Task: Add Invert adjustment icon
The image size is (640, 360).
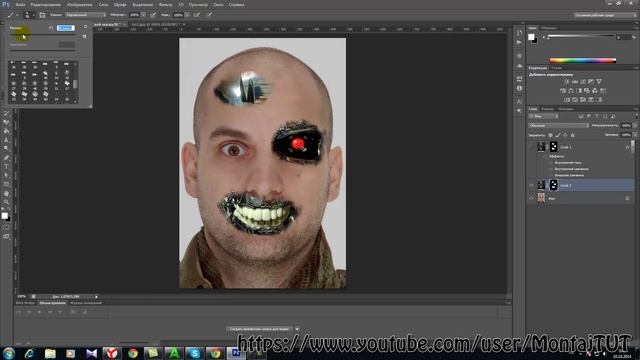Action: pos(567,100)
